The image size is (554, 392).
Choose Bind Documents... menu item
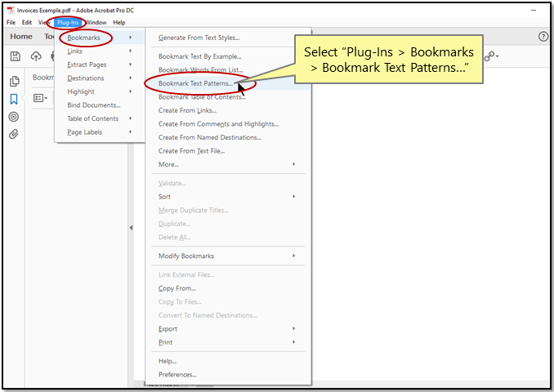coord(100,105)
